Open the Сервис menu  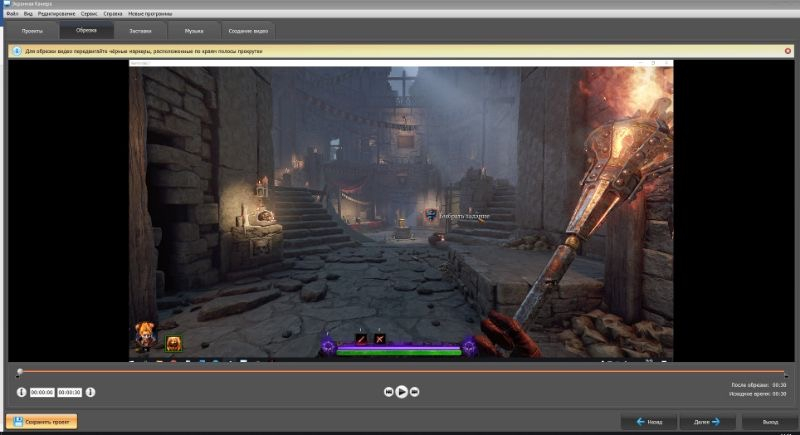pos(89,14)
